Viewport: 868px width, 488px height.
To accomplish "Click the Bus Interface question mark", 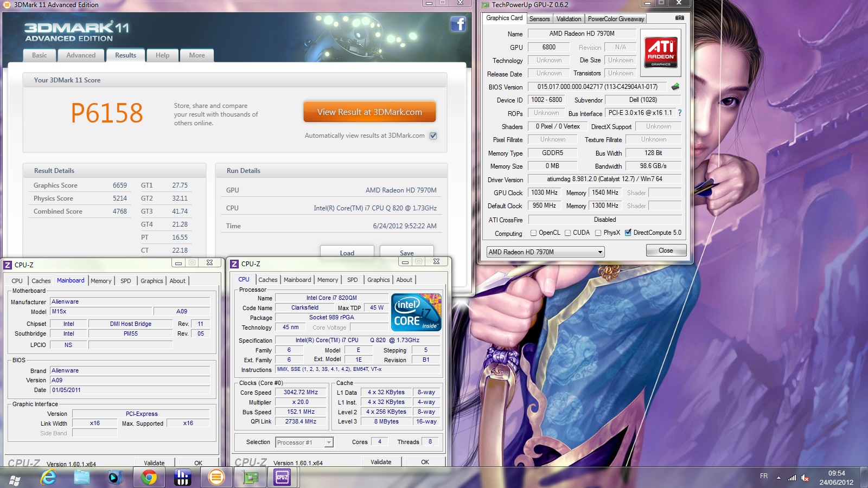I will point(679,113).
